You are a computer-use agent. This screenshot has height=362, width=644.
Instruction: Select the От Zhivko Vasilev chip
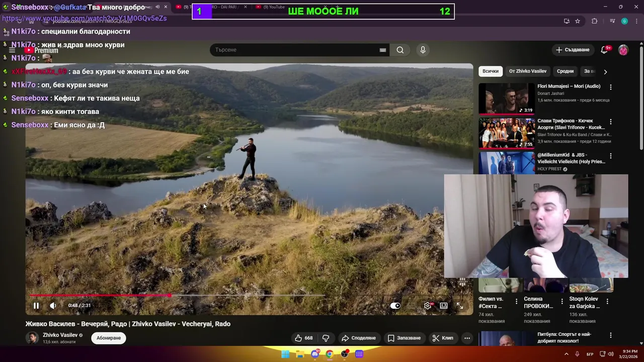(528, 71)
